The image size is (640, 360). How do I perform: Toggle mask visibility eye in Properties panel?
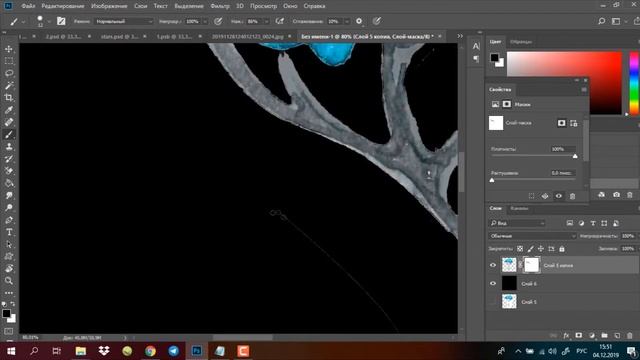[559, 196]
